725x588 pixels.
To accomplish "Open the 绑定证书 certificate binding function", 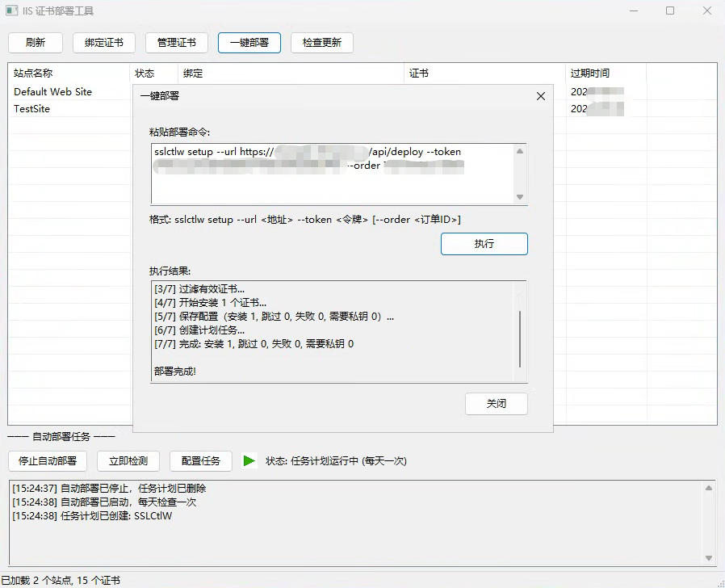I will [103, 42].
